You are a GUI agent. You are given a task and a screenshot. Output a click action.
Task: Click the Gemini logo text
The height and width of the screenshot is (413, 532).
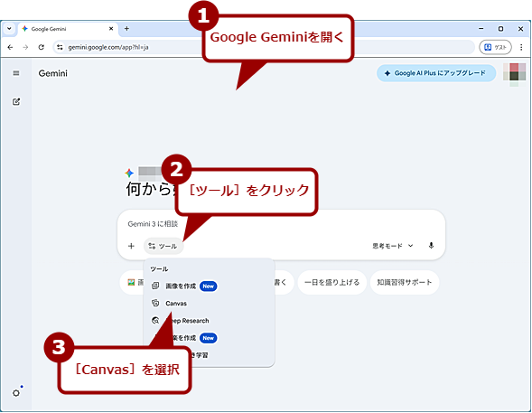coord(53,73)
